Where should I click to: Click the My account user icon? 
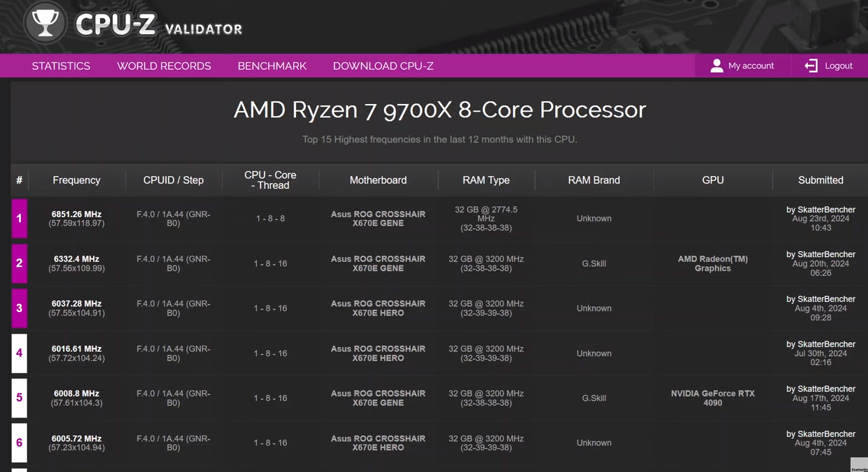(716, 66)
